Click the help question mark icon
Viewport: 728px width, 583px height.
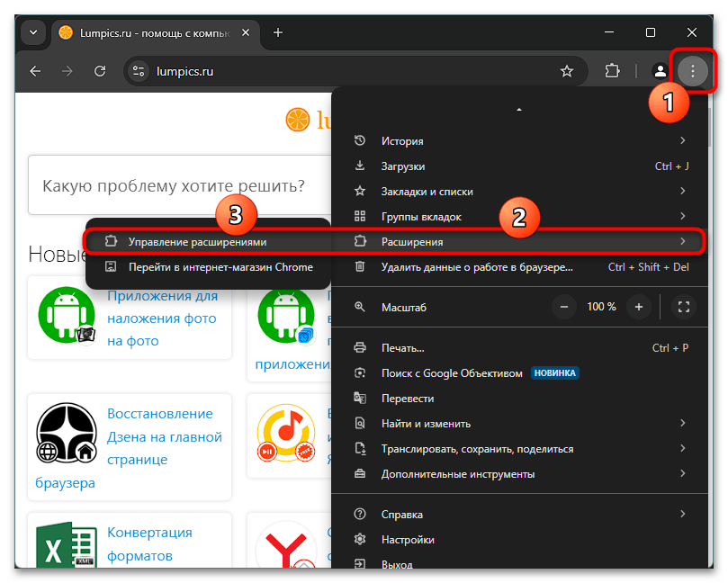[x=360, y=514]
